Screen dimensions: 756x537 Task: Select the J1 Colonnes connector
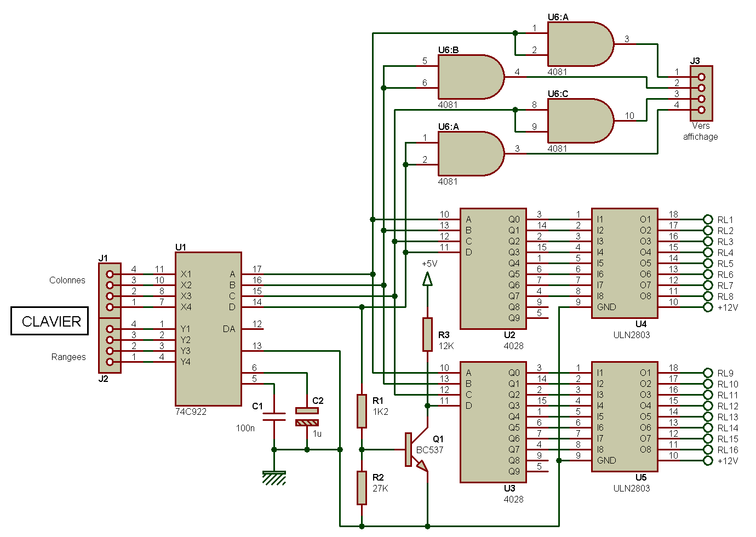point(110,290)
